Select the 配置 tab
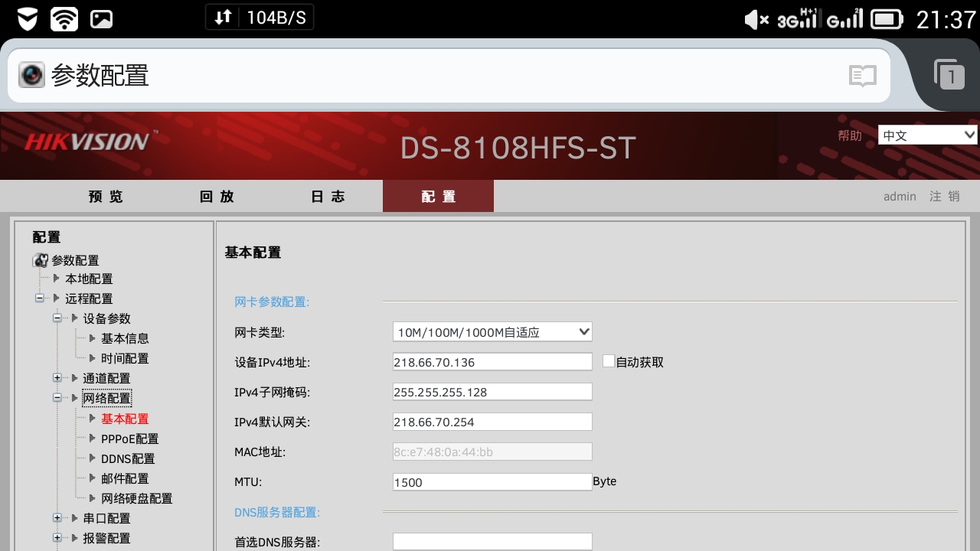Image resolution: width=980 pixels, height=551 pixels. point(439,197)
